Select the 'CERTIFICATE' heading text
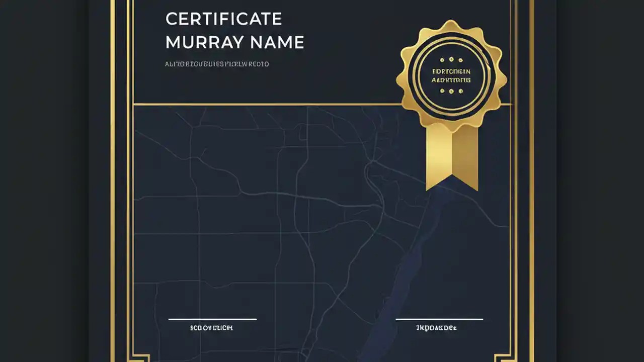Screen dimensions: 644x362 pos(223,19)
